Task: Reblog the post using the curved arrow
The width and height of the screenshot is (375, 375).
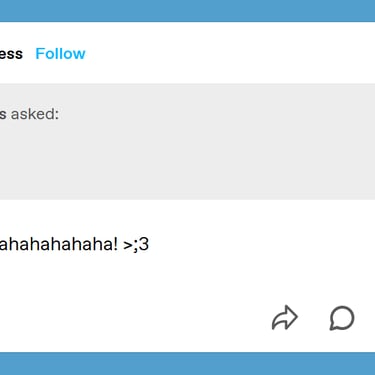Action: 285,318
